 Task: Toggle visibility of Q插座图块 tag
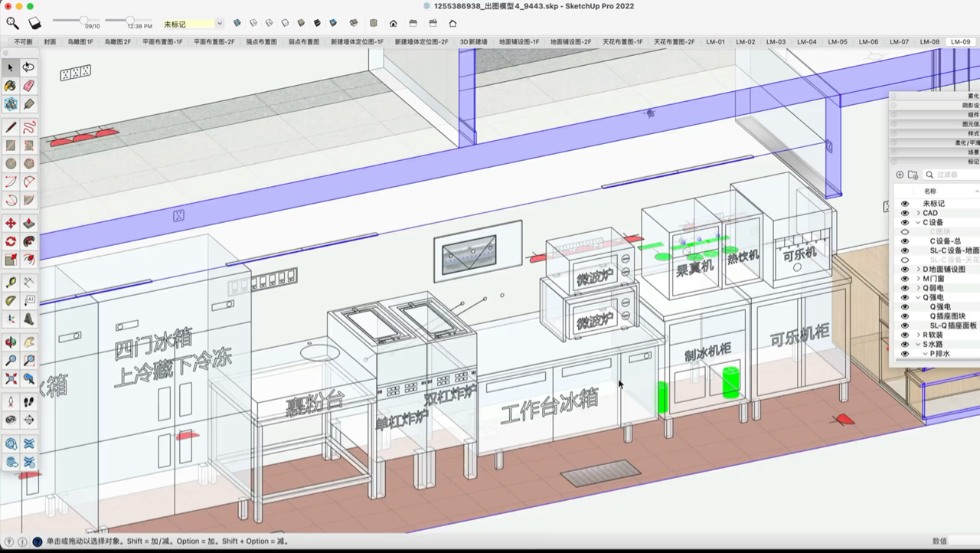click(904, 316)
